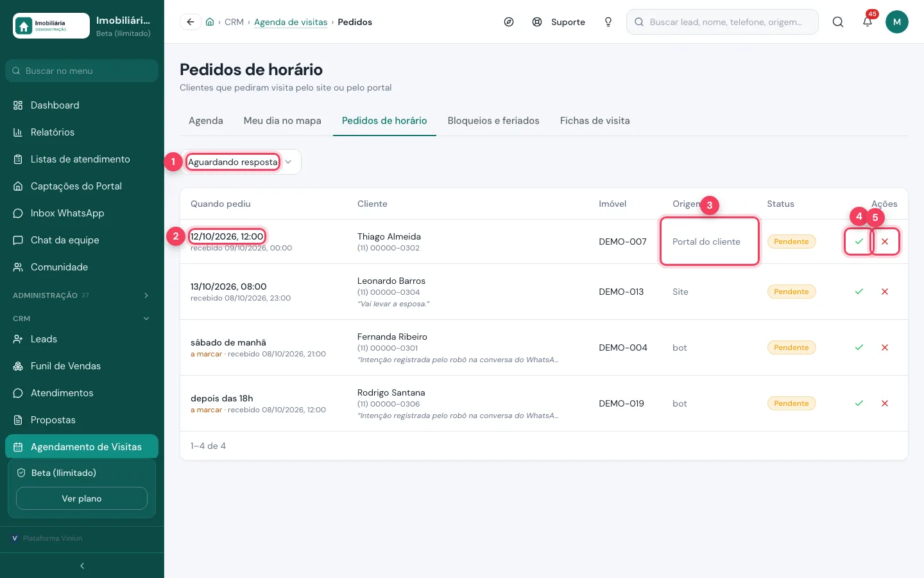The image size is (924, 578).
Task: Open Aguardando resposta status filter dropdown
Action: click(x=241, y=162)
